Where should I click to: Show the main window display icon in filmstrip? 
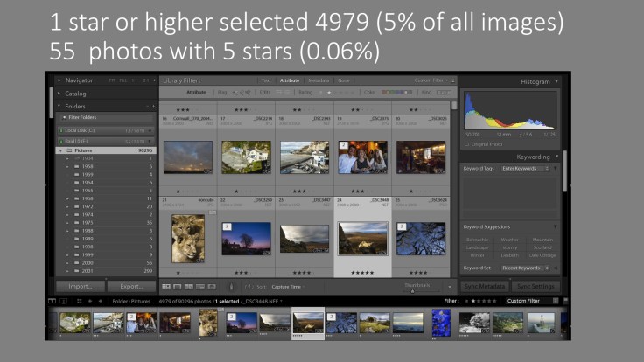52,301
